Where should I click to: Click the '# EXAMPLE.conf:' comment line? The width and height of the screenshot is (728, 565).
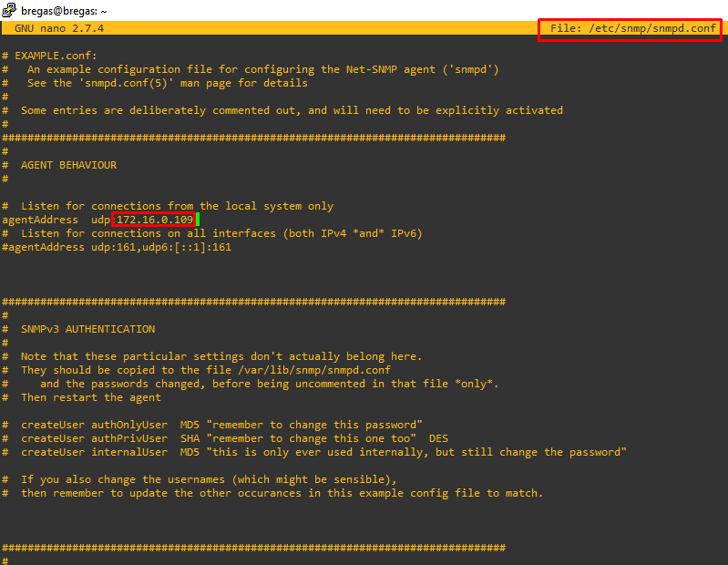[x=50, y=56]
